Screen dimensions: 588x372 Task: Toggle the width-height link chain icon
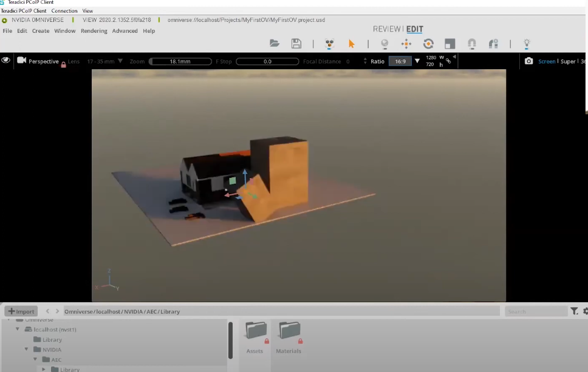click(x=448, y=61)
